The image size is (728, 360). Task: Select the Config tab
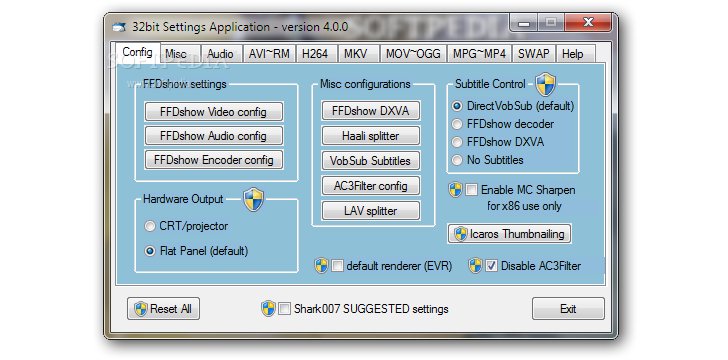pyautogui.click(x=137, y=52)
